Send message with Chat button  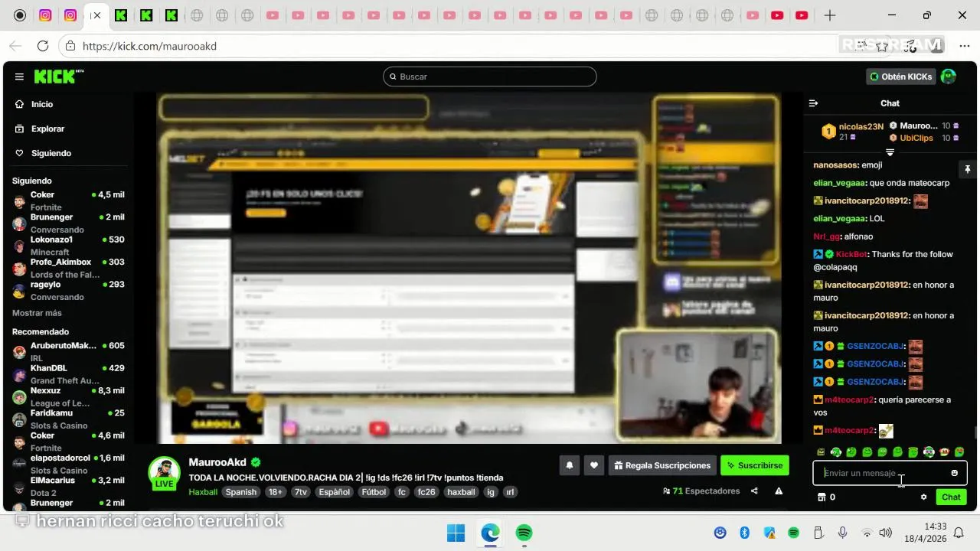tap(951, 497)
